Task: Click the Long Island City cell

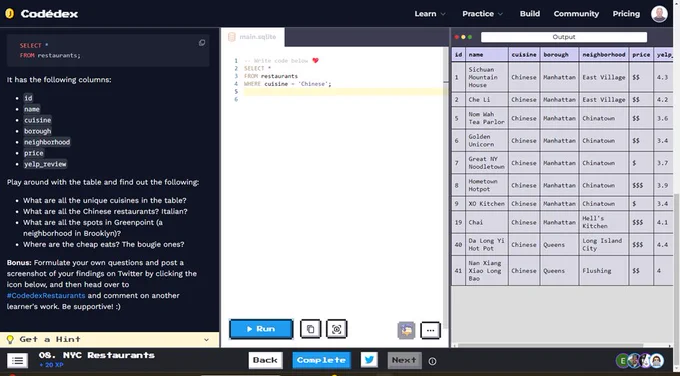Action: [x=604, y=245]
